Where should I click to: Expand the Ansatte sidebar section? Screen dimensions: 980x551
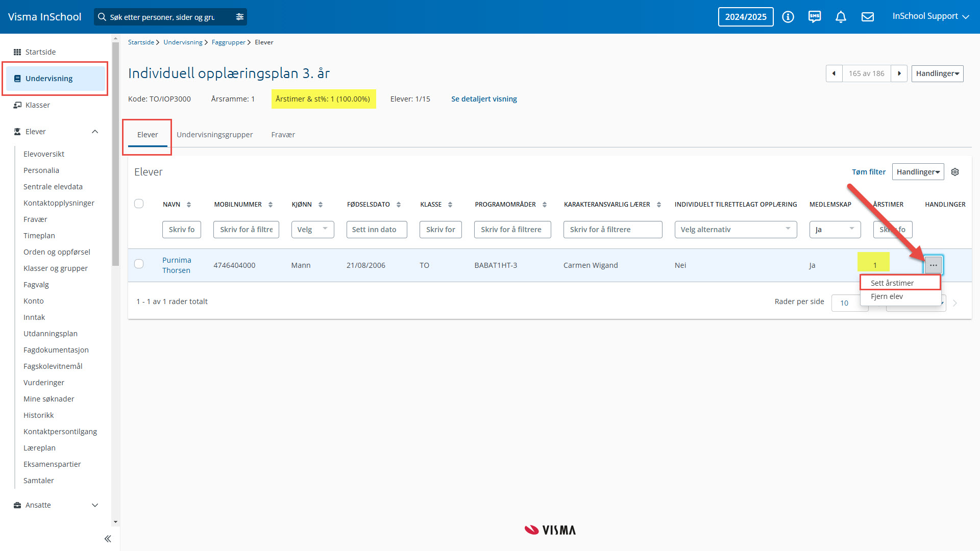tap(95, 505)
